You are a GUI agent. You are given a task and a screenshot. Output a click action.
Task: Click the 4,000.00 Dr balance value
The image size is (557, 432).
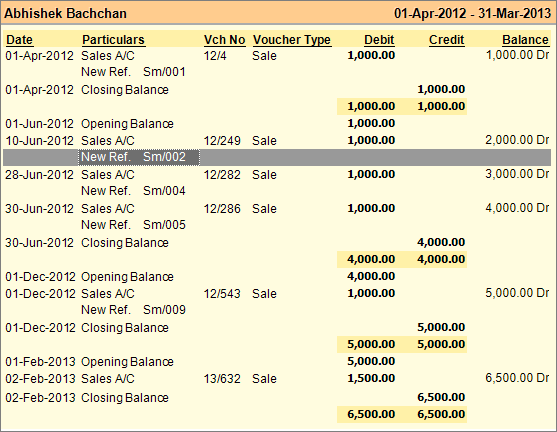point(518,208)
